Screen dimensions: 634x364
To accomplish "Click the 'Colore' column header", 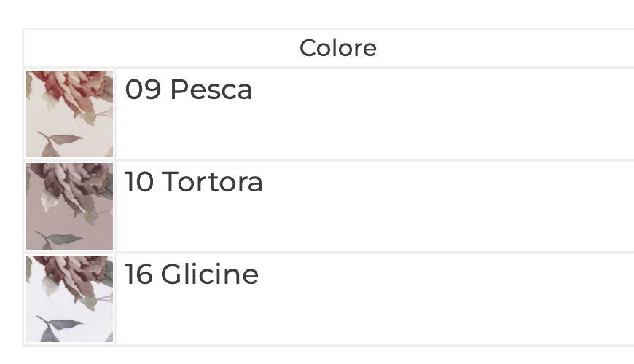I will click(x=338, y=48).
